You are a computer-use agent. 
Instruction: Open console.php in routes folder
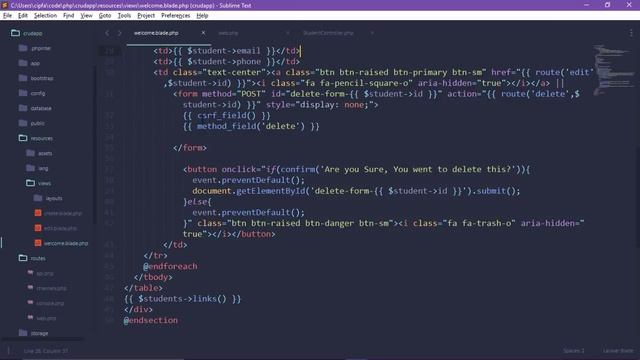click(50, 304)
